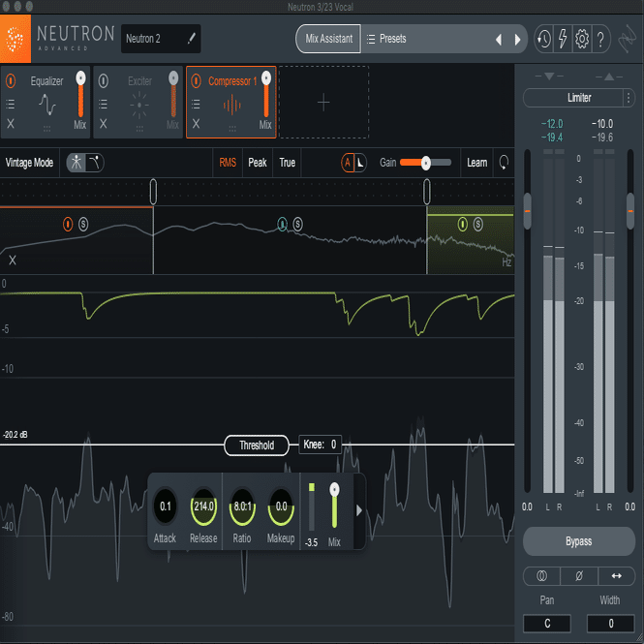Remove the Compressor 1 module

coord(197,124)
